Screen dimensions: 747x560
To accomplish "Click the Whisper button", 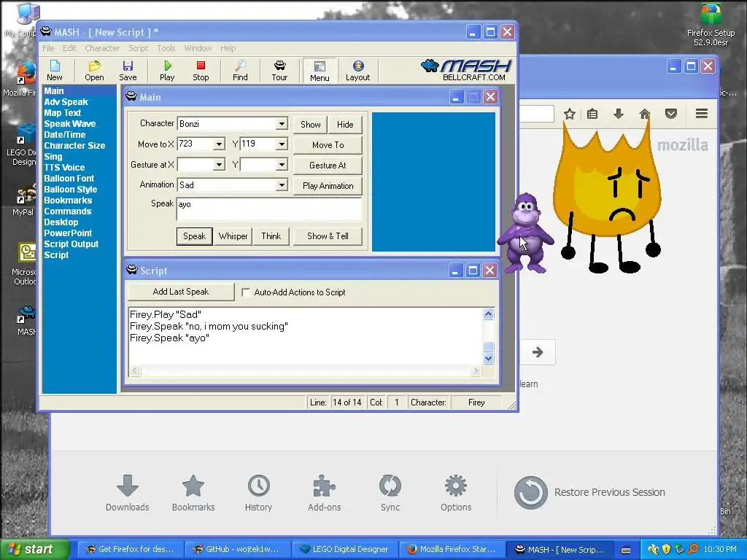I will pos(233,236).
